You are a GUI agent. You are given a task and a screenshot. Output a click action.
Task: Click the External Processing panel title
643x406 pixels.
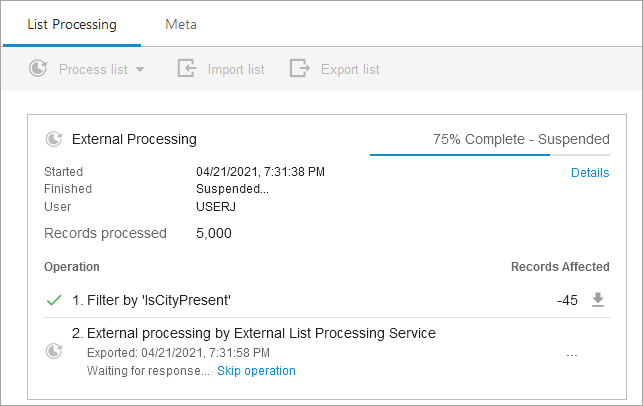click(134, 140)
